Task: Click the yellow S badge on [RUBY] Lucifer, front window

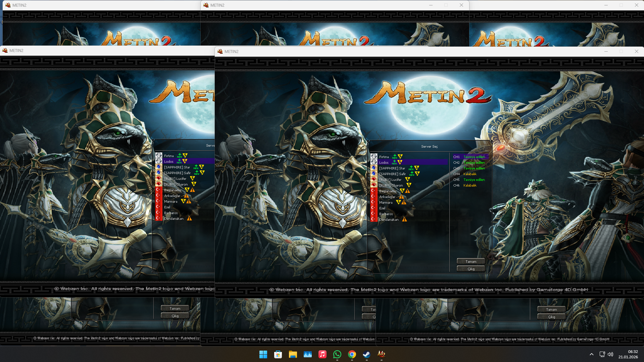Action: point(407,179)
